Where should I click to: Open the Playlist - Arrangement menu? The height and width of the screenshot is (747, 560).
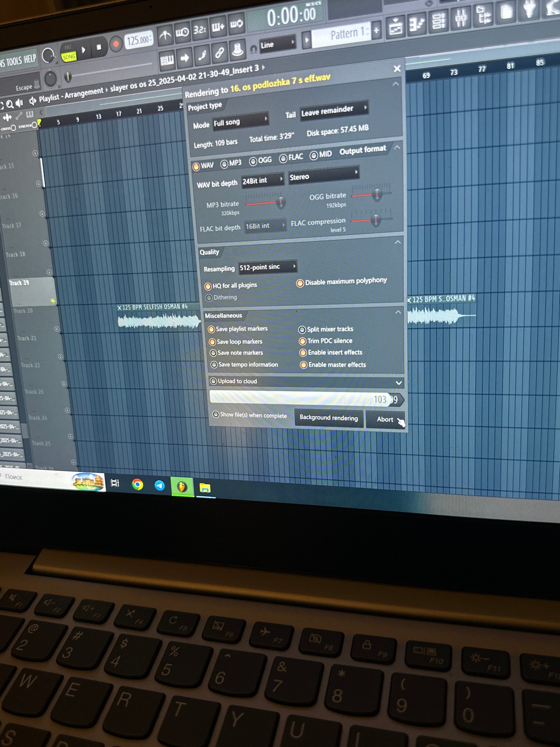[71, 95]
